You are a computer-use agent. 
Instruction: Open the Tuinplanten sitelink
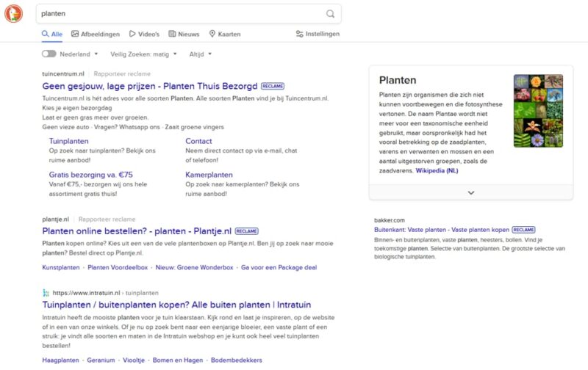pos(68,141)
